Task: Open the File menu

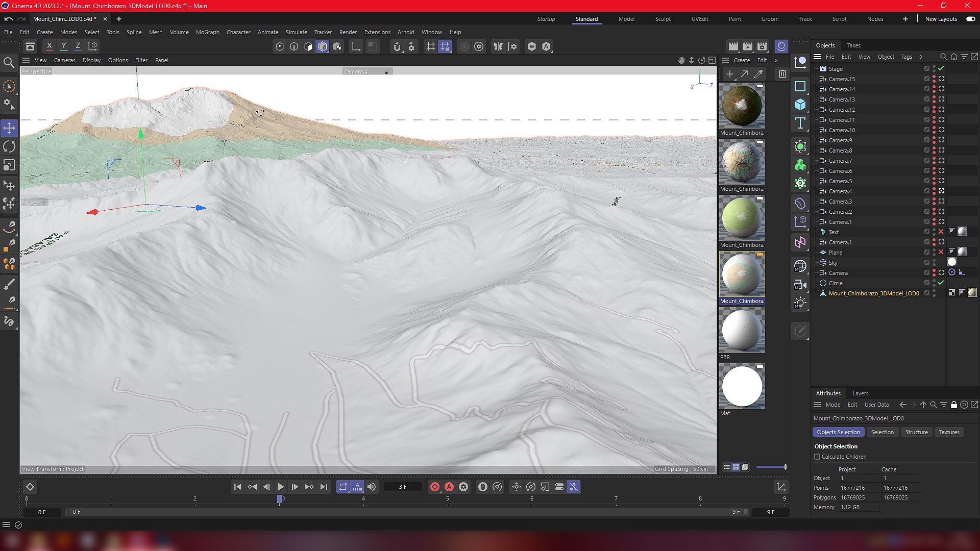Action: point(8,32)
